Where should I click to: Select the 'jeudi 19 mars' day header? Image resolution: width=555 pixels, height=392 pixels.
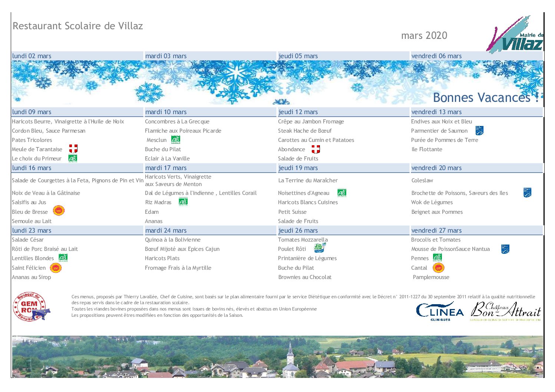coord(343,168)
